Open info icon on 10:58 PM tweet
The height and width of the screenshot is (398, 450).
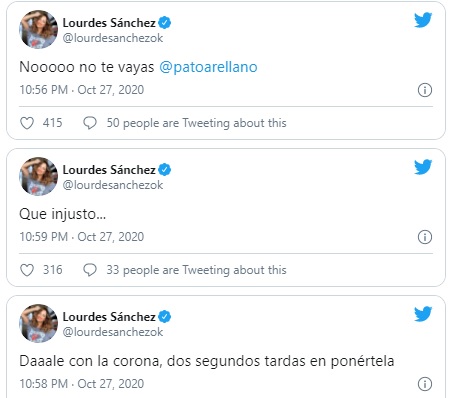coord(425,384)
